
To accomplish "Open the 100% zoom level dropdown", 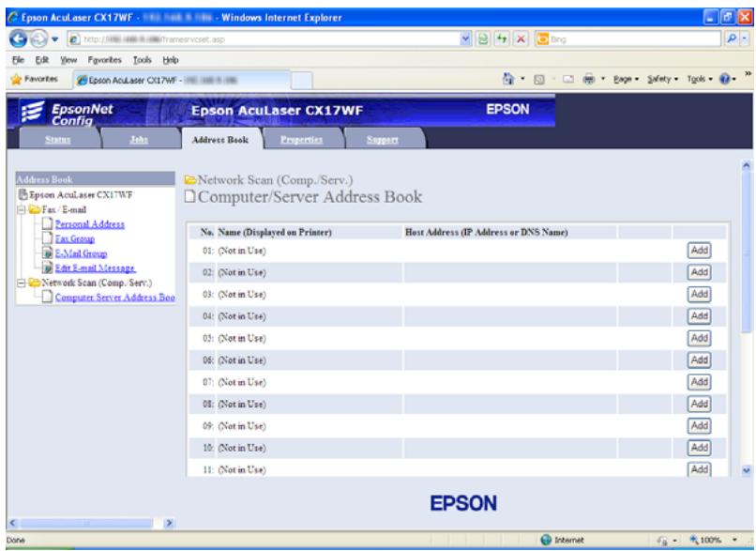I will (735, 540).
